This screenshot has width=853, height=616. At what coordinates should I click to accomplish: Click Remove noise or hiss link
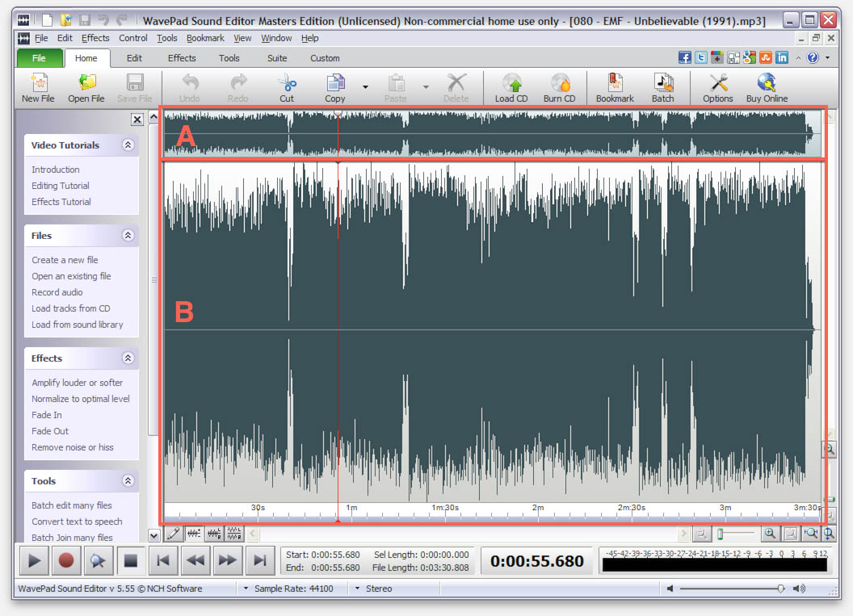(73, 447)
